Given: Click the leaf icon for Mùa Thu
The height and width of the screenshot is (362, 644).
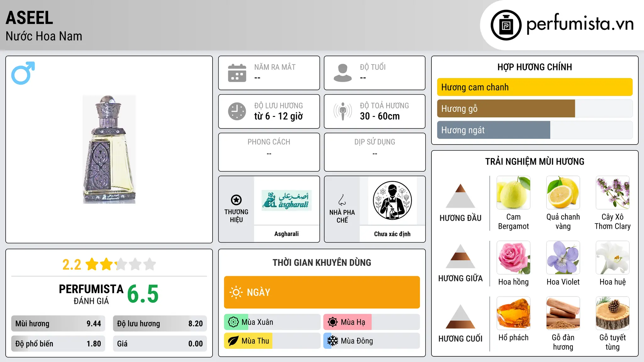Looking at the screenshot, I should [x=233, y=341].
